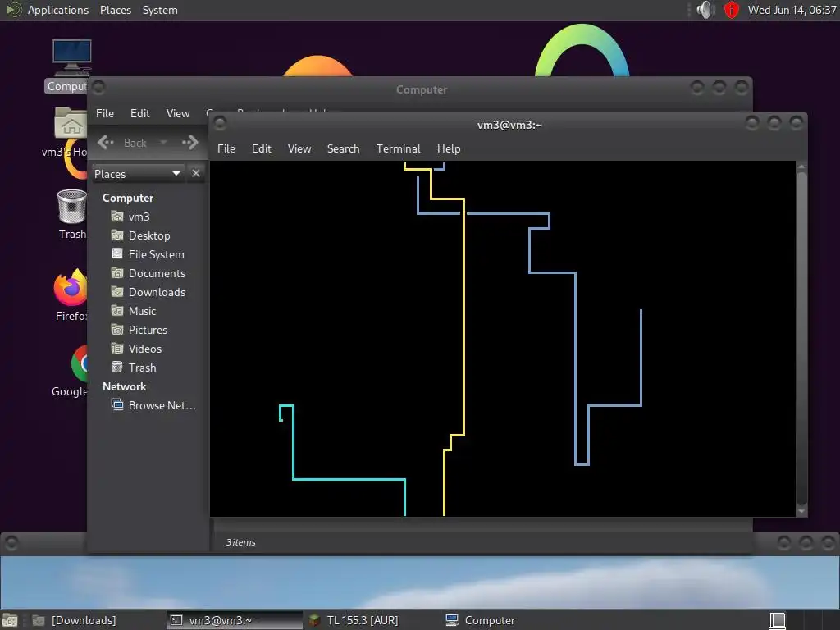This screenshot has width=840, height=630.
Task: Click the window menu button of terminal titlebar
Action: point(220,124)
